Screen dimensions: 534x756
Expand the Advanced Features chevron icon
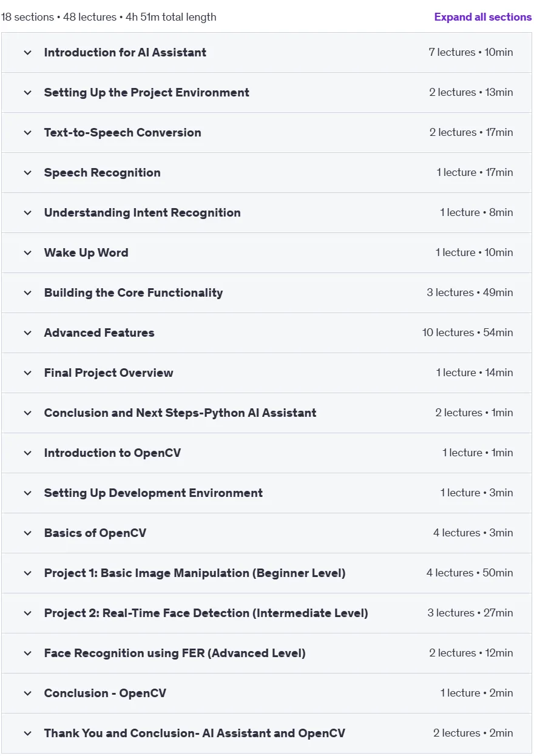(x=27, y=333)
